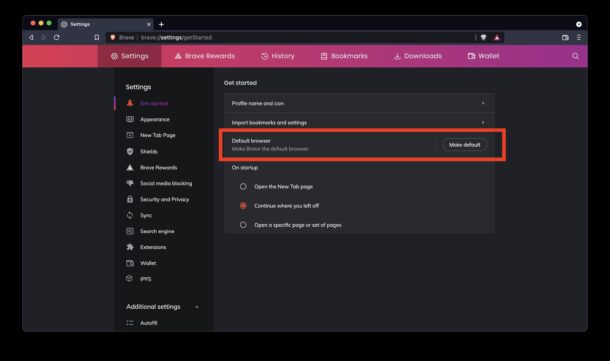Viewport: 610px width, 361px height.
Task: Click the Appearance sidebar icon
Action: 130,119
